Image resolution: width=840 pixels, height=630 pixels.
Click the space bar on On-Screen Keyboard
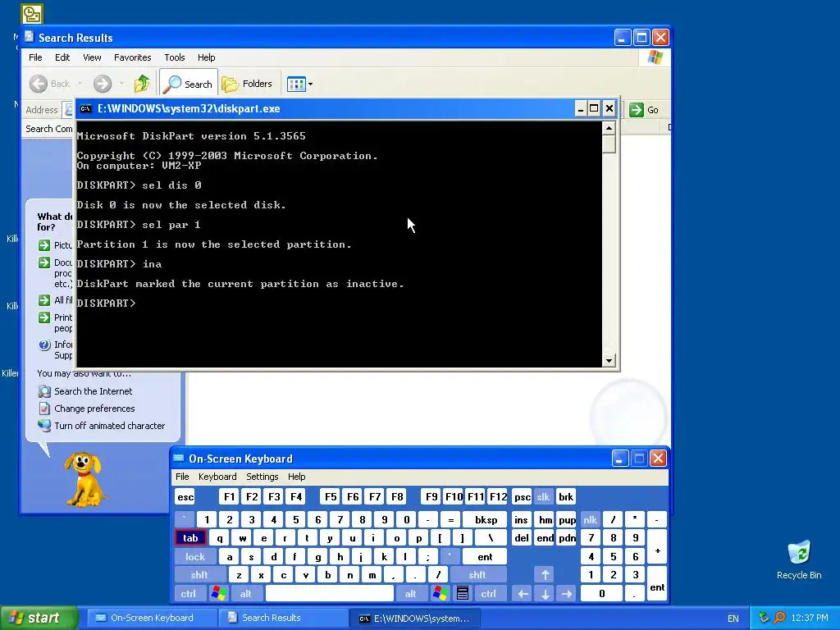[330, 594]
